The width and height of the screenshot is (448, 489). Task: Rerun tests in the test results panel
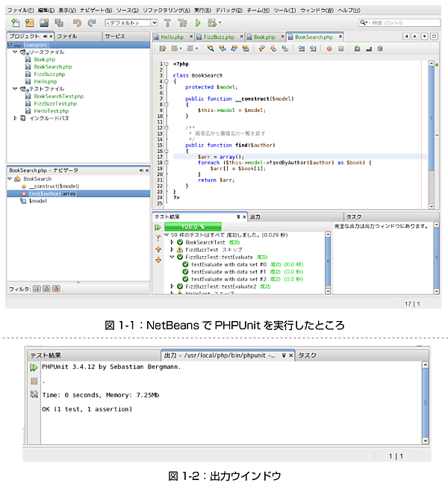point(158,226)
